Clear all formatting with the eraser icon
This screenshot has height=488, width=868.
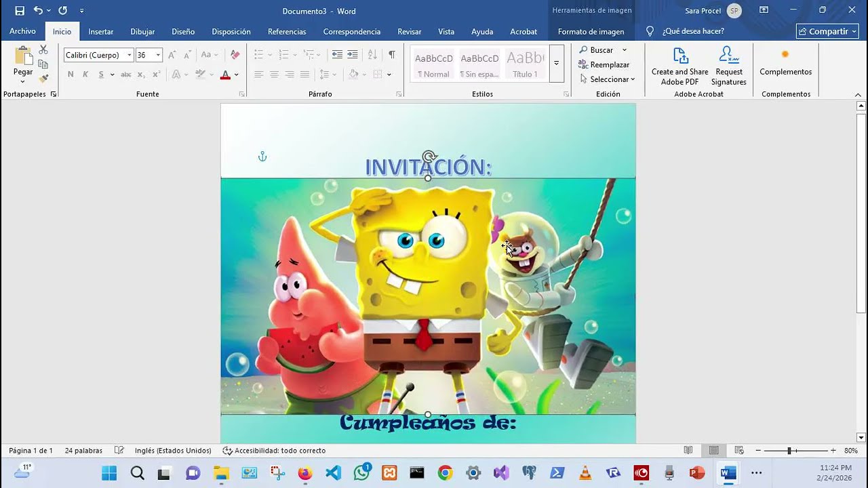click(x=235, y=55)
